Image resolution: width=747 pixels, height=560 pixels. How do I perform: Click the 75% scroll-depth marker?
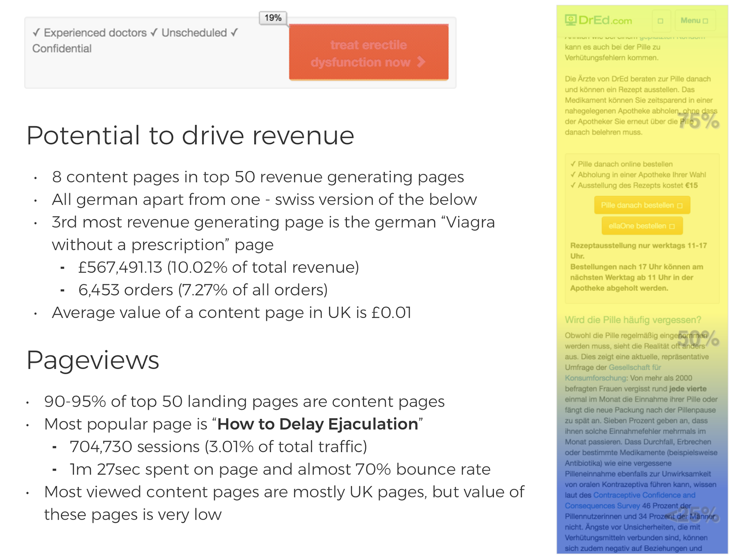[x=698, y=121]
